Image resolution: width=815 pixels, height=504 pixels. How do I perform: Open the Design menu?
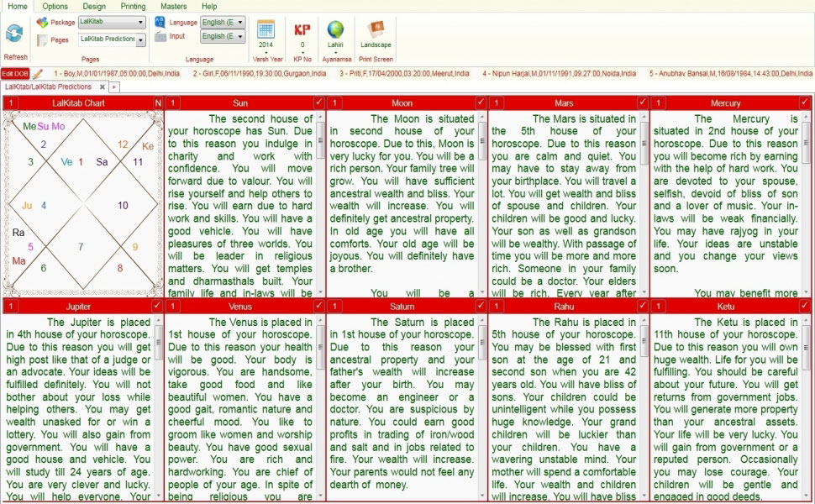coord(94,6)
